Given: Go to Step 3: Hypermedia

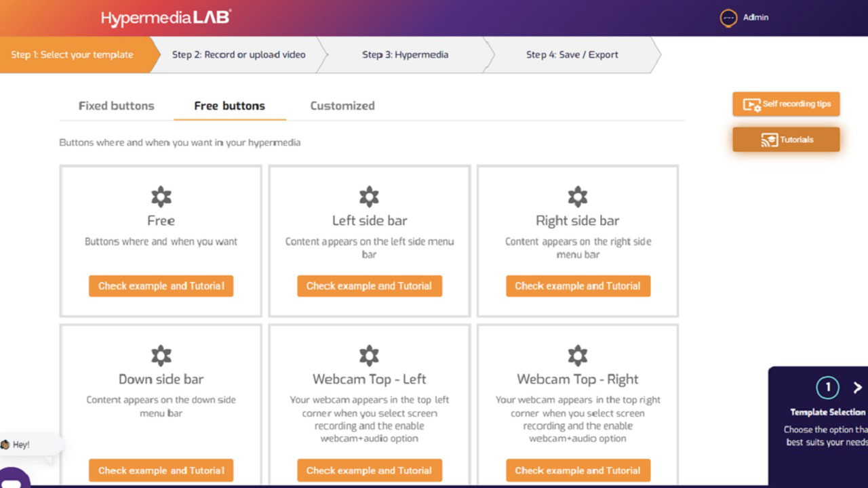Looking at the screenshot, I should point(405,55).
